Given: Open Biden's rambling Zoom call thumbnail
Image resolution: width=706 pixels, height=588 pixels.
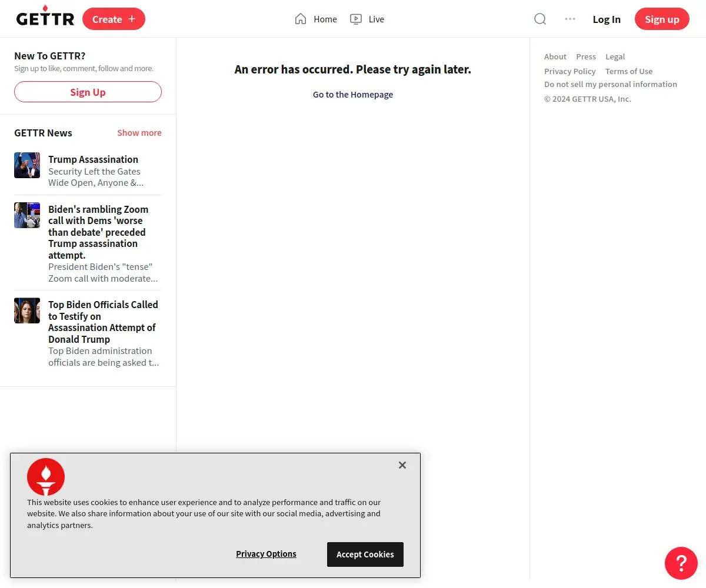Looking at the screenshot, I should pyautogui.click(x=27, y=215).
